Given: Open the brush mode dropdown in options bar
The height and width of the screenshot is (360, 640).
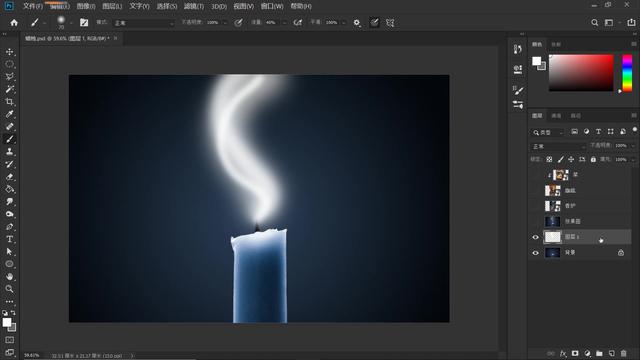Looking at the screenshot, I should pos(144,23).
